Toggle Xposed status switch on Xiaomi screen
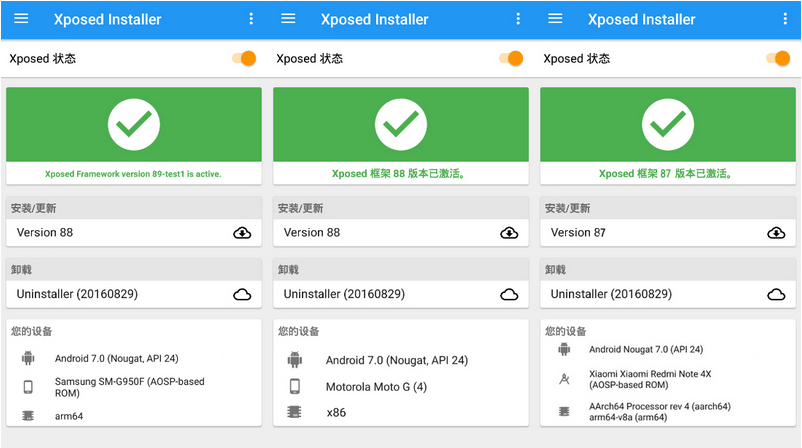802x448 pixels. click(778, 58)
